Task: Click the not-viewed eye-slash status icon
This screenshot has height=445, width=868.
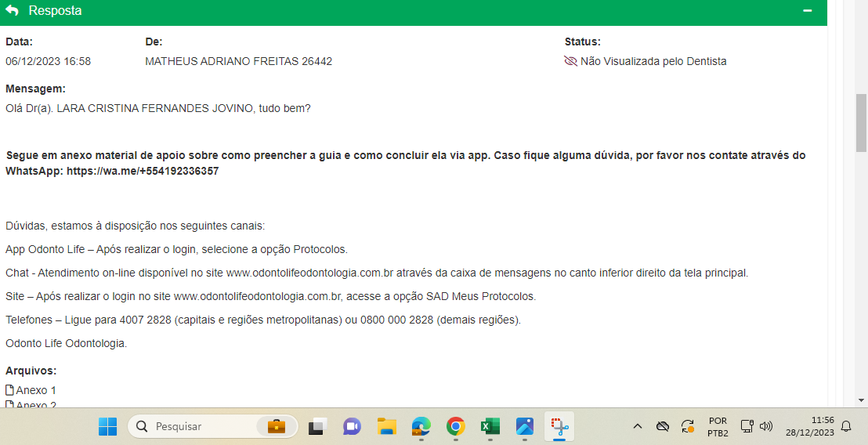Action: tap(570, 61)
